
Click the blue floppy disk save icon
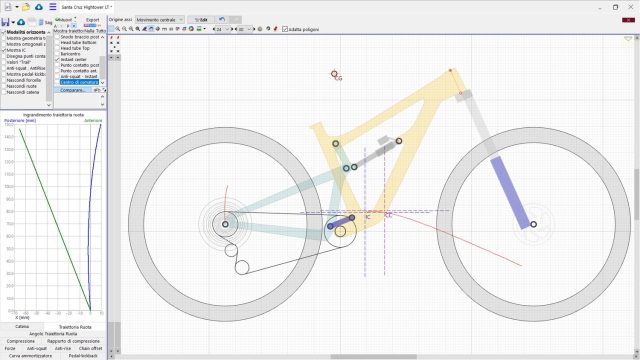5,22
